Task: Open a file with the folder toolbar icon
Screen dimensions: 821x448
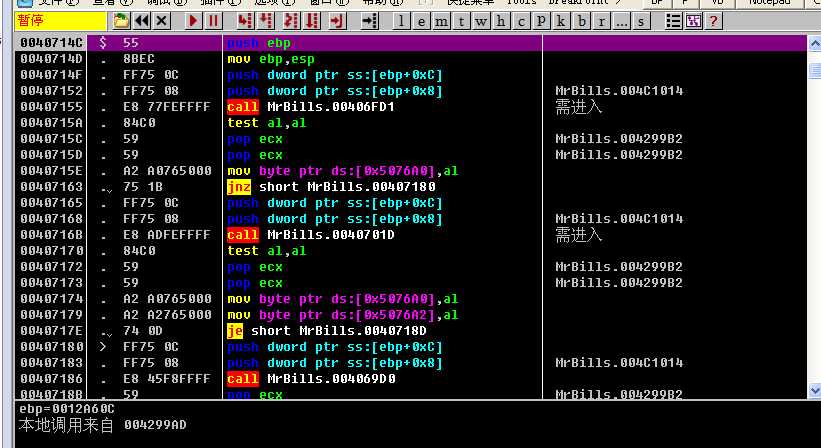Action: tap(121, 21)
